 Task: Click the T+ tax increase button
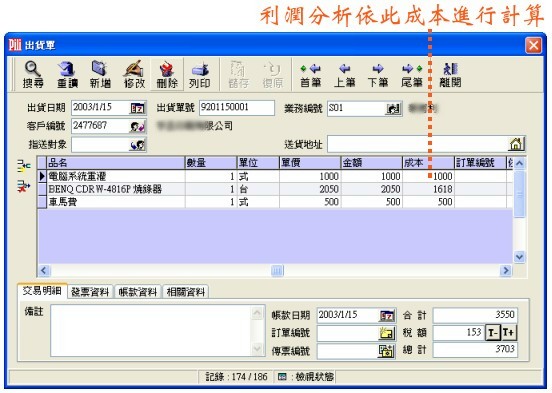(508, 332)
